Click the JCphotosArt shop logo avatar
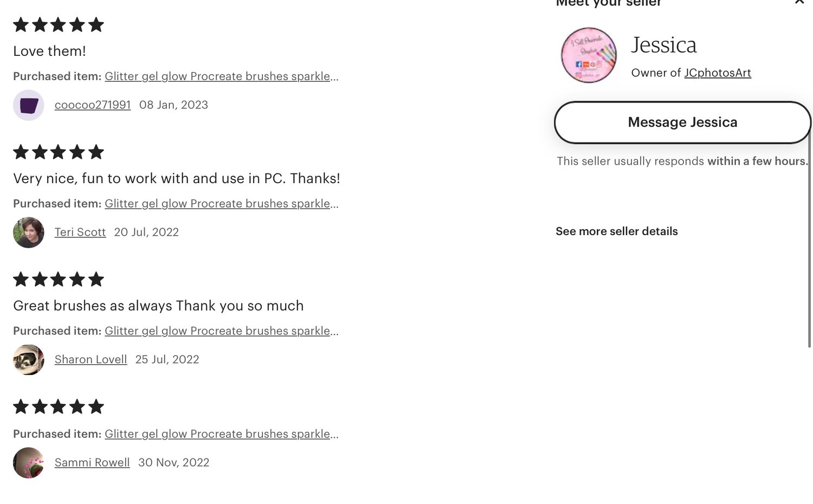The image size is (813, 504). click(589, 55)
